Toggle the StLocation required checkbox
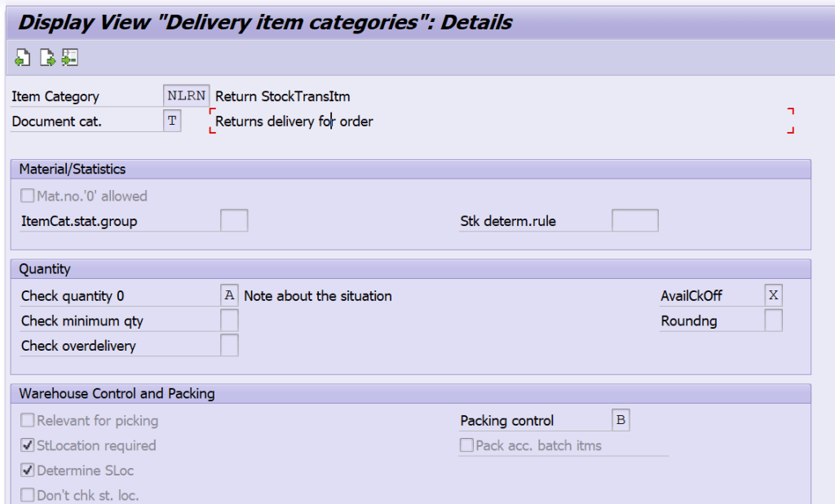The image size is (835, 504). [x=27, y=445]
